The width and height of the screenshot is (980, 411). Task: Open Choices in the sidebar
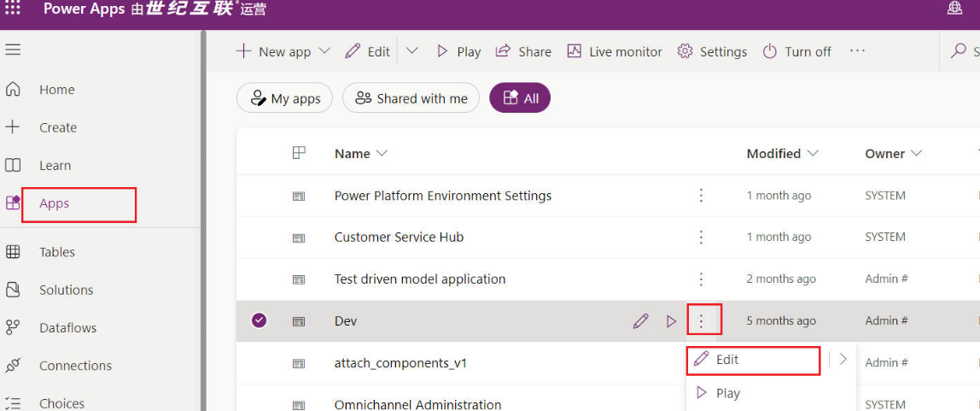tap(61, 403)
